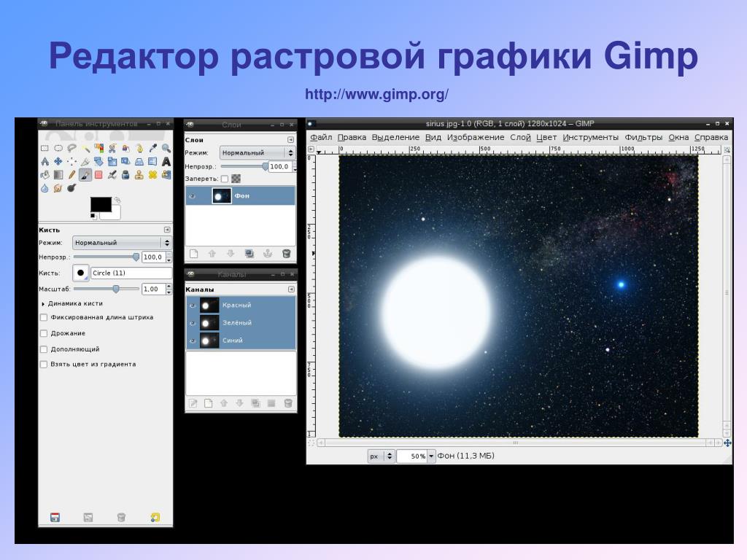Open Слои panel tab menu arrow
Screen dimensions: 747x560
290,139
